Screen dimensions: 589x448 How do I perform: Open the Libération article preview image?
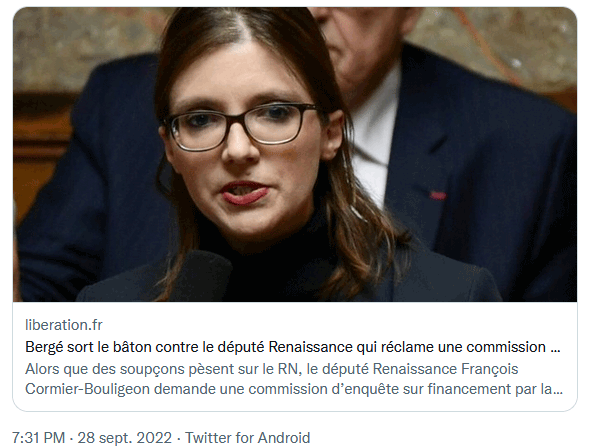point(295,154)
